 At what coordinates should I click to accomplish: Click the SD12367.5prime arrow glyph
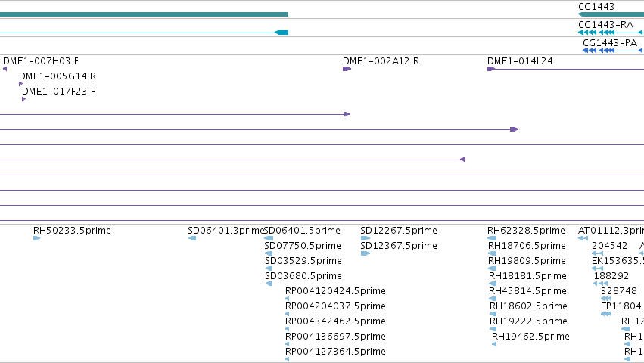click(x=365, y=253)
